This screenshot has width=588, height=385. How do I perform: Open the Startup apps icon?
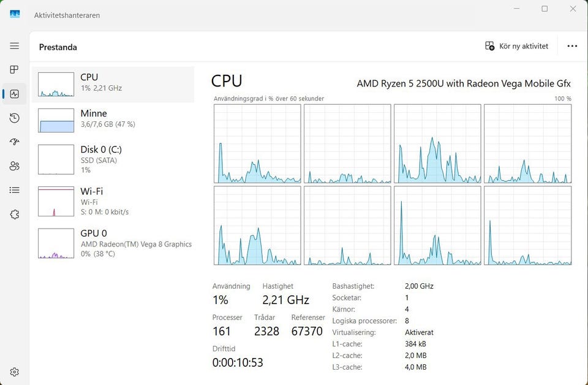click(15, 142)
